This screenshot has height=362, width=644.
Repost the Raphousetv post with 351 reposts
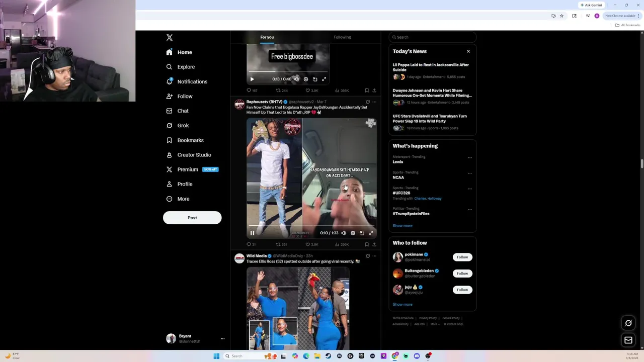coord(281,244)
